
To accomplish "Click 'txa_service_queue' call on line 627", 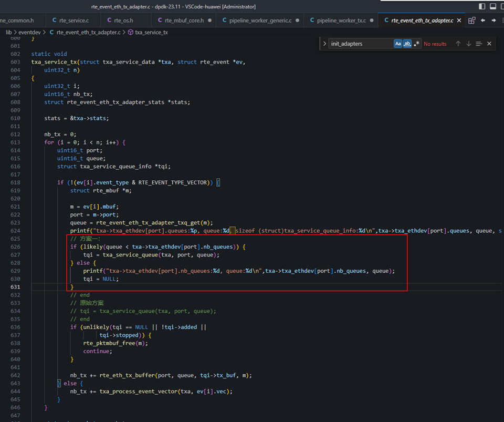I will [130, 255].
